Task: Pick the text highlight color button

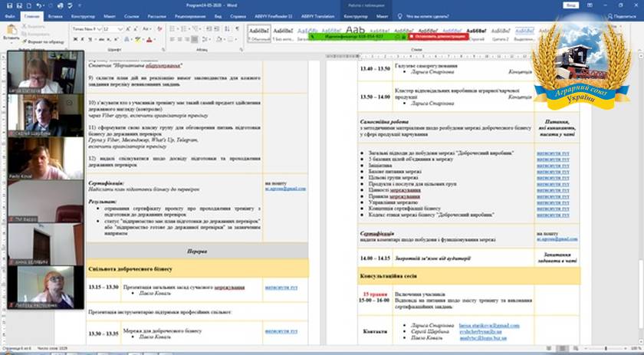Action: click(137, 39)
